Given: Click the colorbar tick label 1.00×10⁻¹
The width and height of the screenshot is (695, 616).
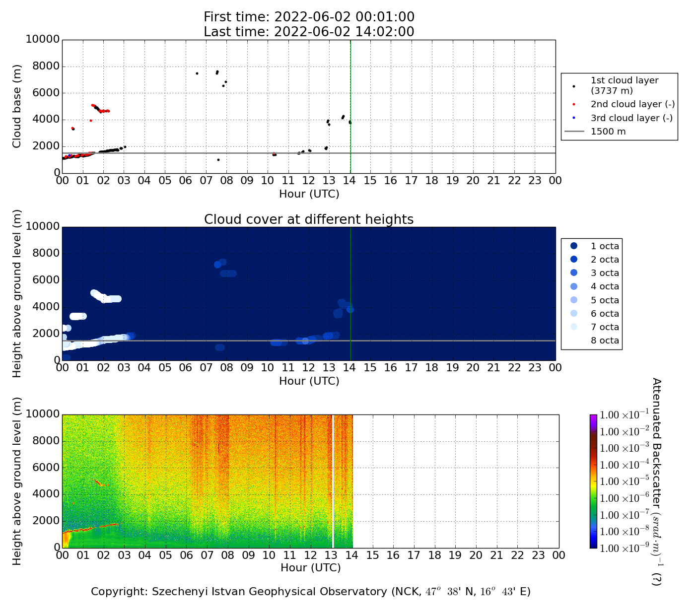Looking at the screenshot, I should [x=625, y=414].
